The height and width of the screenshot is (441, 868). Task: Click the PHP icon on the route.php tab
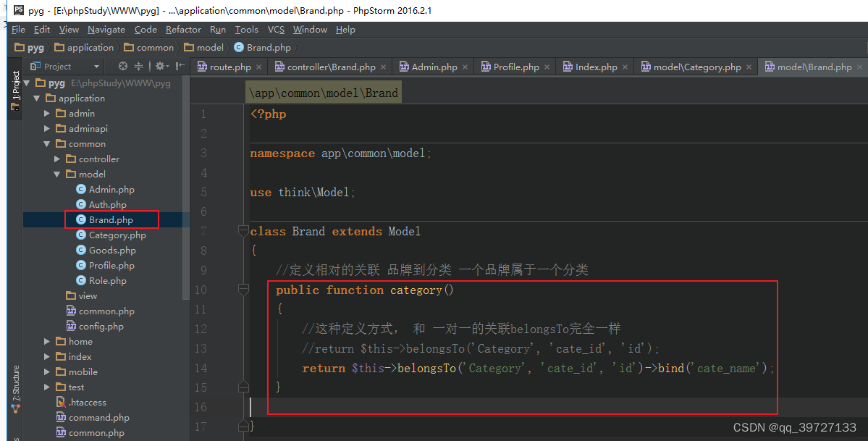pos(202,65)
